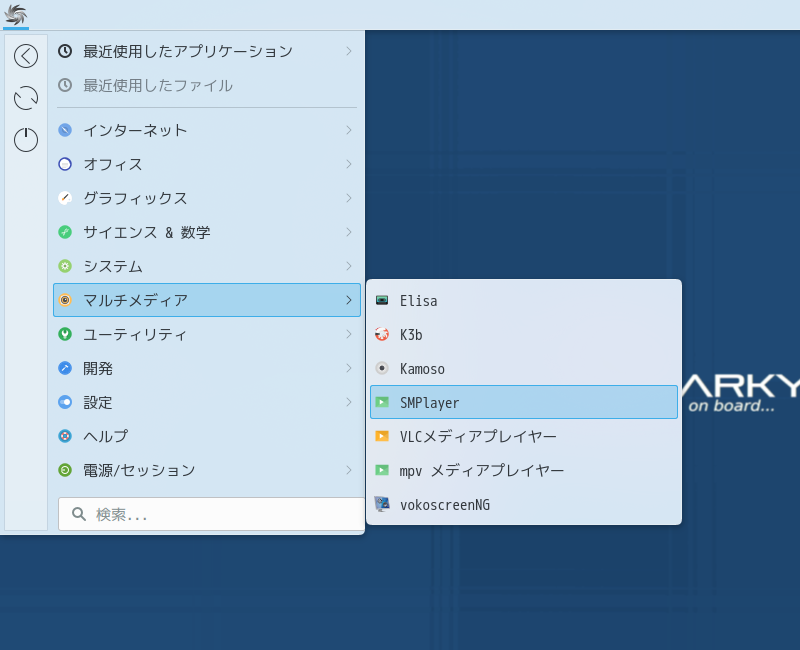The width and height of the screenshot is (800, 650).
Task: Click the 開発 blue wrench icon
Action: tap(65, 368)
